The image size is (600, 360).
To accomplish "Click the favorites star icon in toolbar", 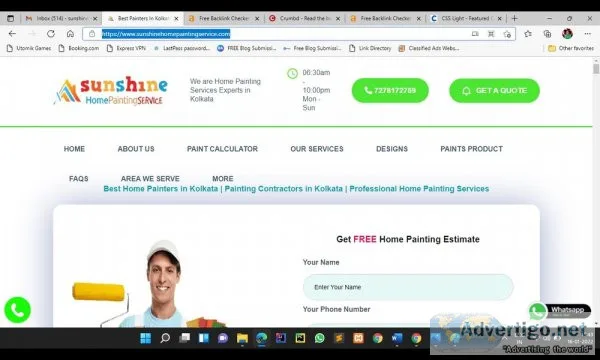I will (528, 34).
